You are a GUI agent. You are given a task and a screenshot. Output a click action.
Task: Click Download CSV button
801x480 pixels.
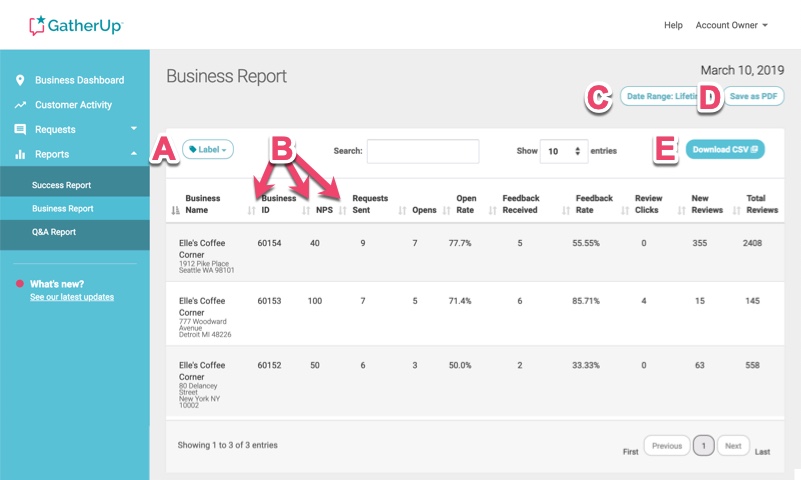click(725, 149)
